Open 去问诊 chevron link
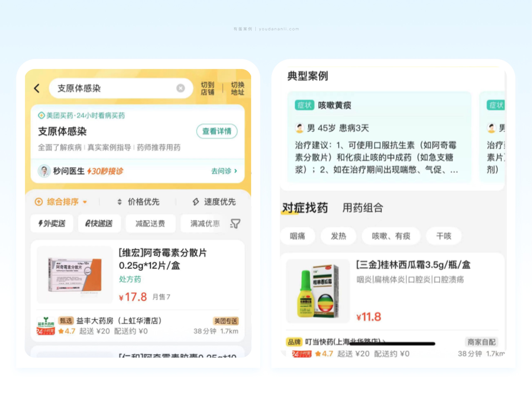 click(224, 171)
